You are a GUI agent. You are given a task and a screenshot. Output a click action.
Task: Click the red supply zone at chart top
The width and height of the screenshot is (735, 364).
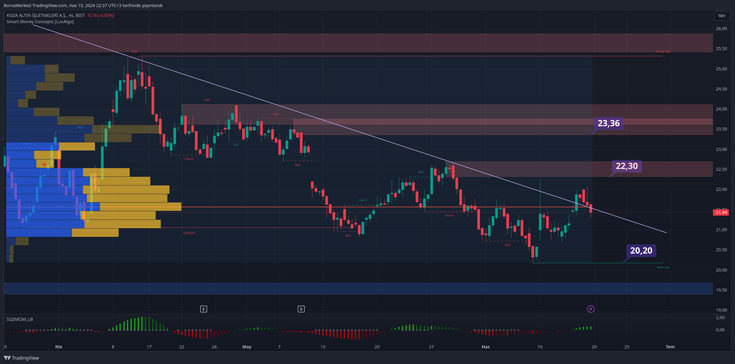(359, 43)
